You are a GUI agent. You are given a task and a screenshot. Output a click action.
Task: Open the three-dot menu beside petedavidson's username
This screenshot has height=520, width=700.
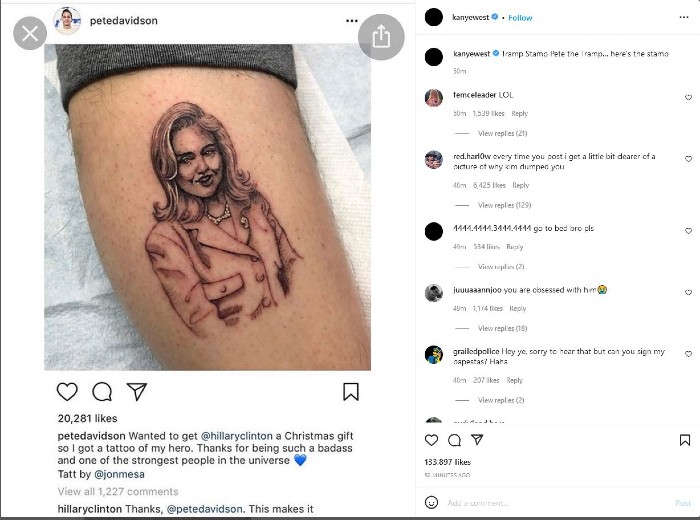pyautogui.click(x=351, y=20)
